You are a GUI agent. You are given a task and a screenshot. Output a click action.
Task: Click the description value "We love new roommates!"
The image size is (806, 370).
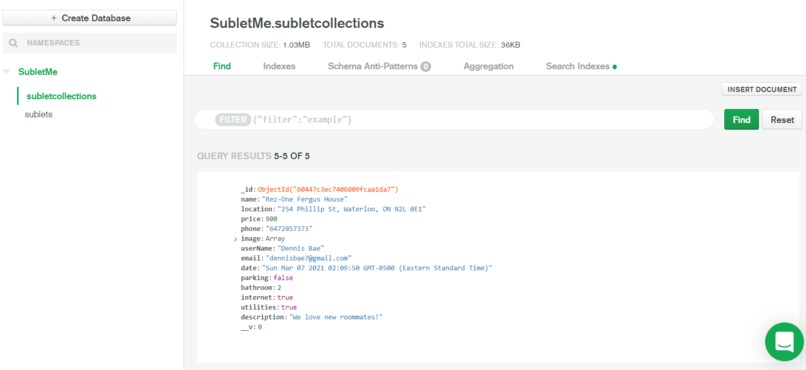pyautogui.click(x=336, y=317)
